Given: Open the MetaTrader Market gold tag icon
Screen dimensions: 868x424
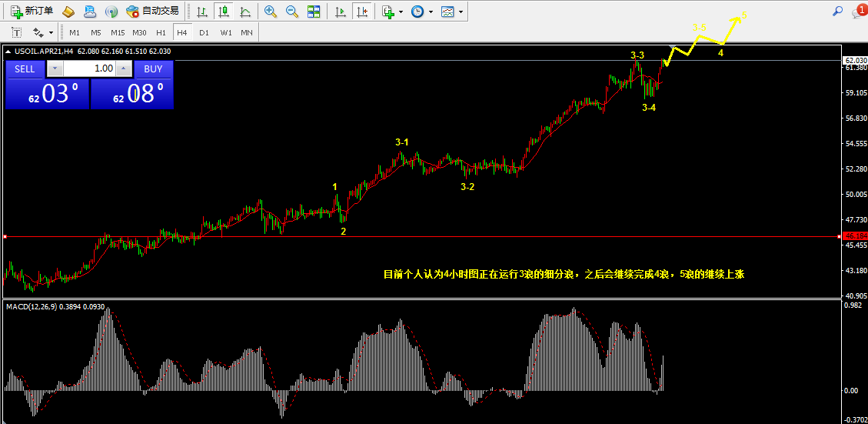Looking at the screenshot, I should [x=68, y=11].
